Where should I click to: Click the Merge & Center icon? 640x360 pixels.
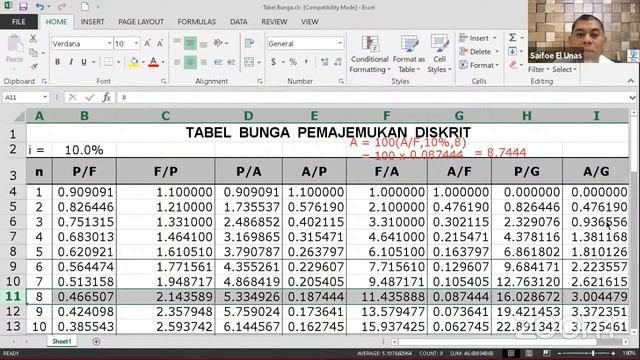point(249,62)
